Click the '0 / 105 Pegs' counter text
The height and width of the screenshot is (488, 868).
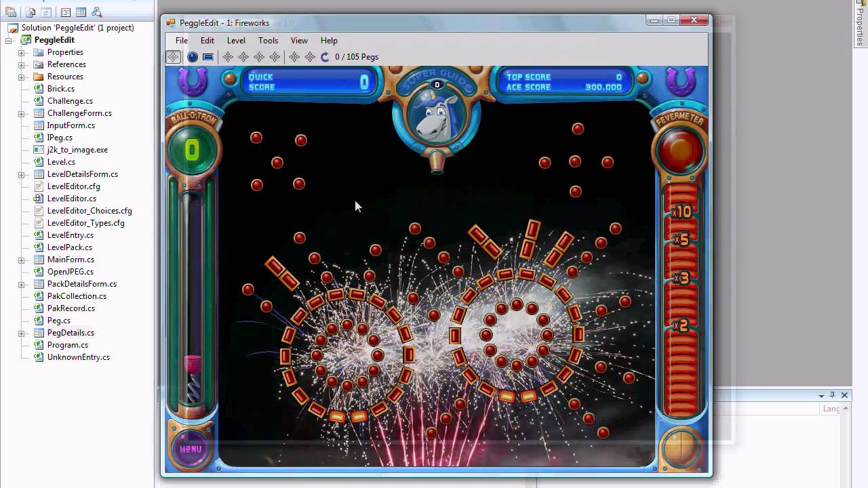(357, 57)
